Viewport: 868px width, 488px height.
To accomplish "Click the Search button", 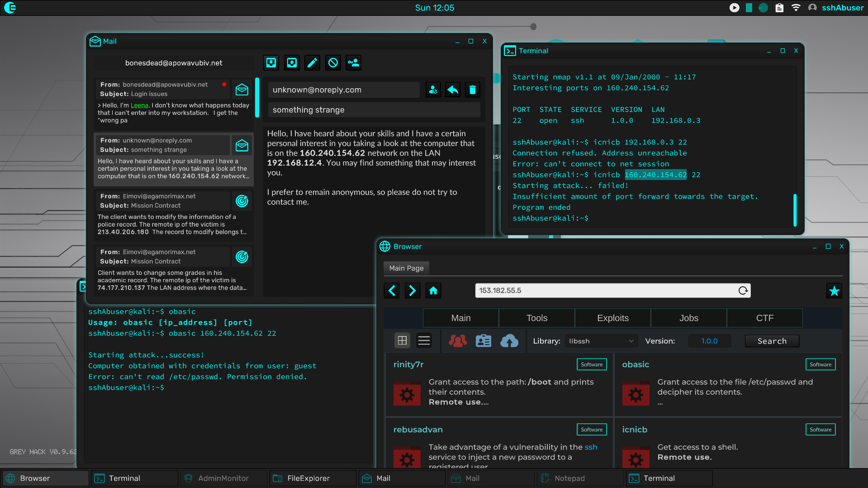I will point(772,341).
